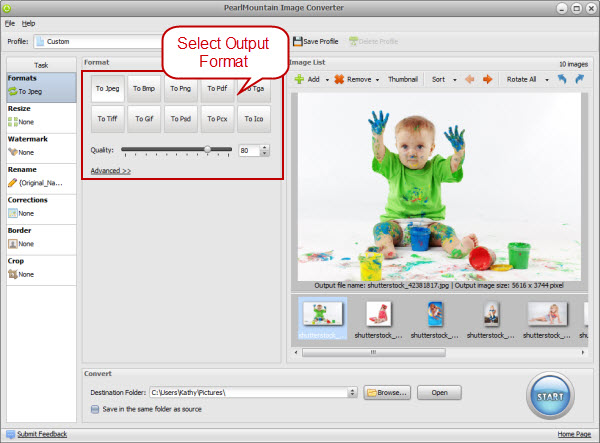The image size is (600, 443).
Task: Open the Home Page link
Action: coord(574,434)
